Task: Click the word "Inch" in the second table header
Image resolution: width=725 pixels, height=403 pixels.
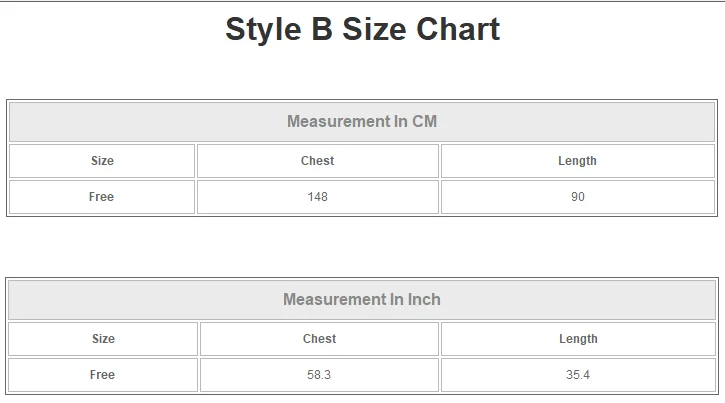Action: [x=424, y=300]
